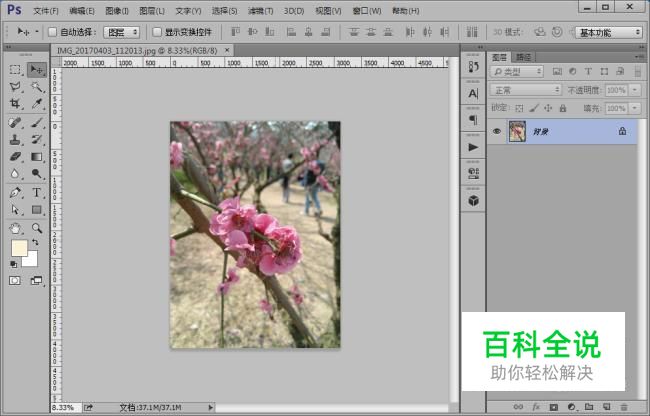650x416 pixels.
Task: Open the Actions panel play icon
Action: coord(473,147)
